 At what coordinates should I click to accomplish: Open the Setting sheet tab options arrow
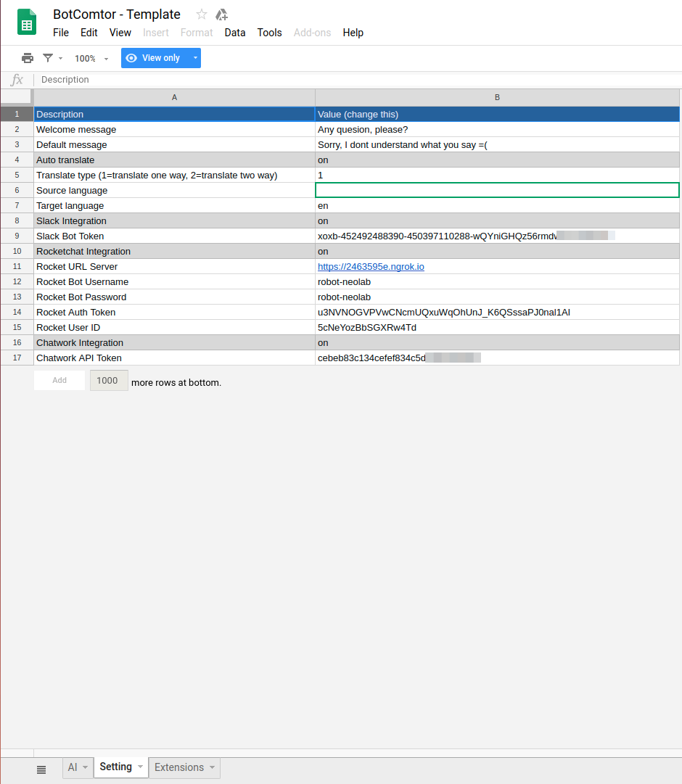[x=141, y=767]
